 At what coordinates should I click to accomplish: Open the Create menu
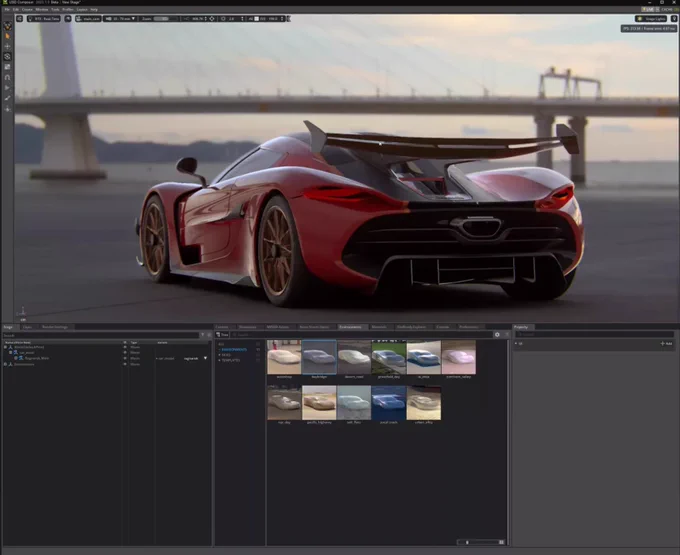pos(27,9)
